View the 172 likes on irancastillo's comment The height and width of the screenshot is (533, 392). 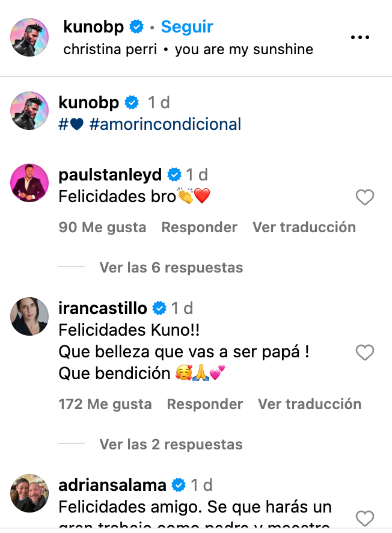105,404
